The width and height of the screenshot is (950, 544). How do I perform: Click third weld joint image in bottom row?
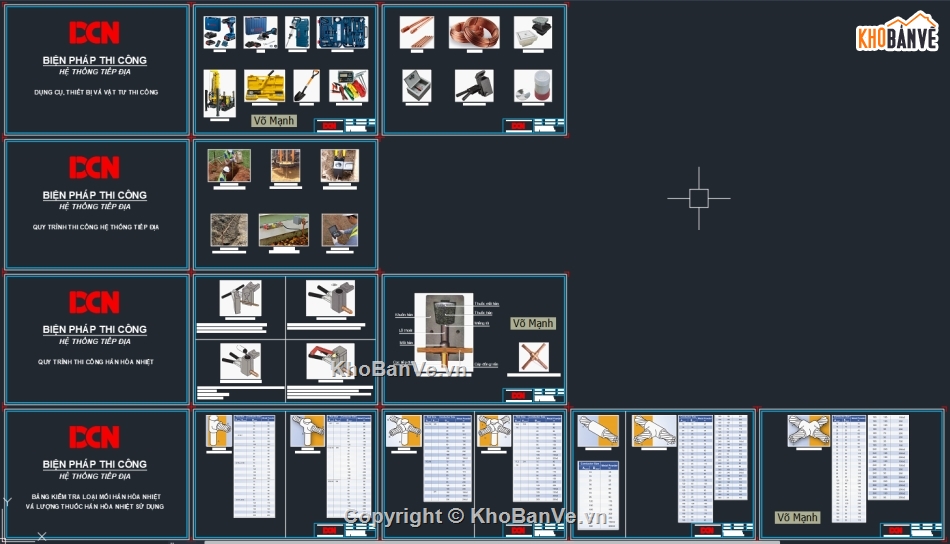pos(404,431)
